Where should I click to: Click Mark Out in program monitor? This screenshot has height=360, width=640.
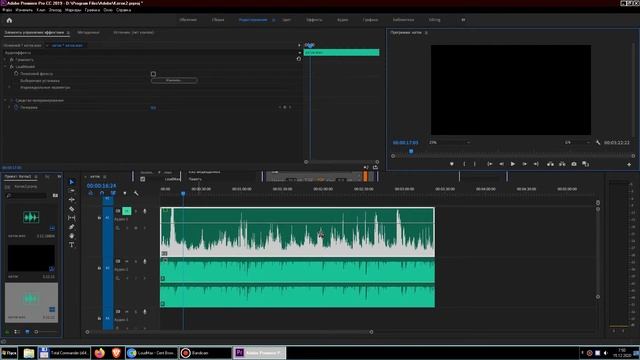[475, 164]
